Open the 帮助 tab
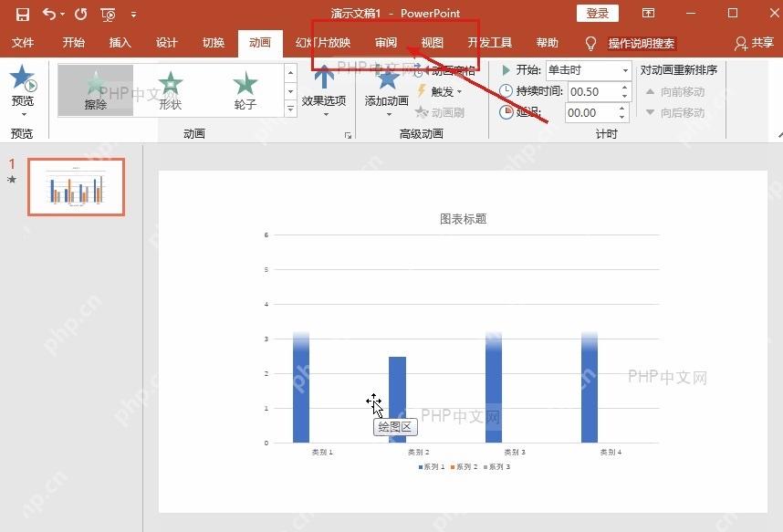783x532 pixels. 547,43
